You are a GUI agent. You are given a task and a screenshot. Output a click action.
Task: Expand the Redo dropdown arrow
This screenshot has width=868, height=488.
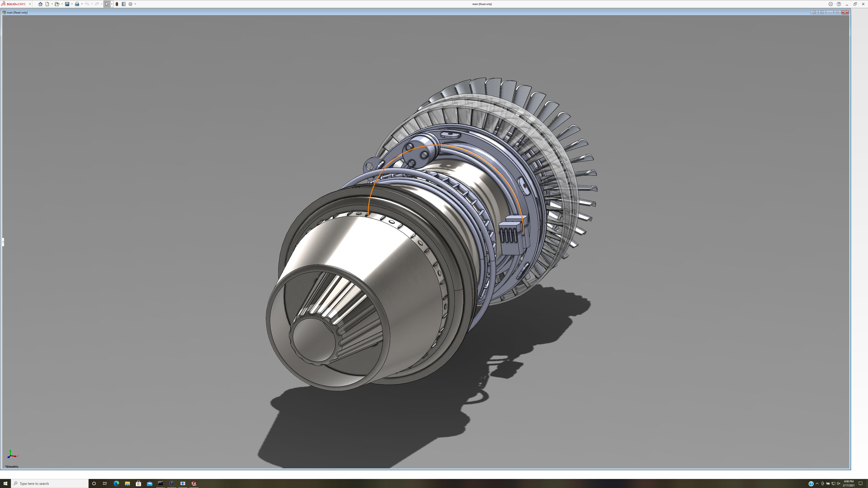(x=101, y=4)
